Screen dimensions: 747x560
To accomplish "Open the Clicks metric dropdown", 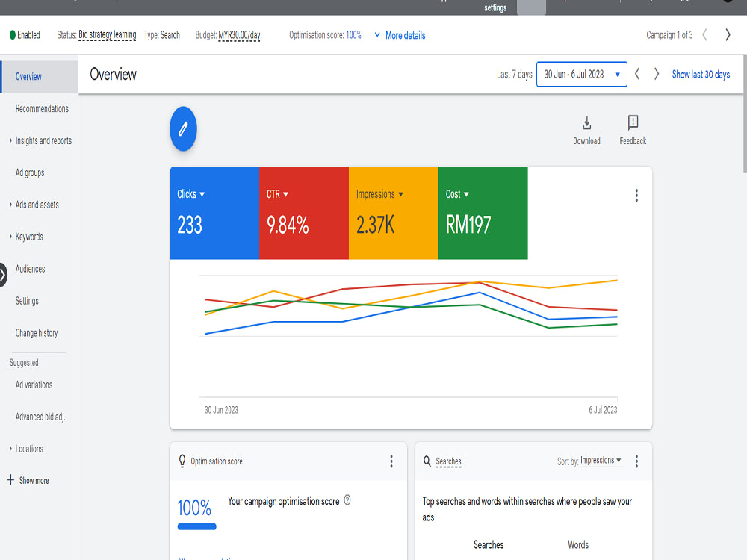I will tap(190, 194).
